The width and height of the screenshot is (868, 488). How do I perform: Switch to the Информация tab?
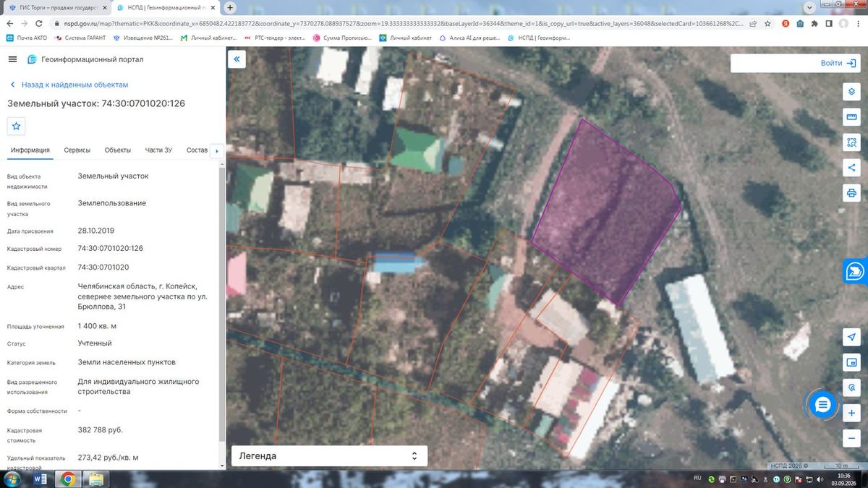click(x=30, y=150)
